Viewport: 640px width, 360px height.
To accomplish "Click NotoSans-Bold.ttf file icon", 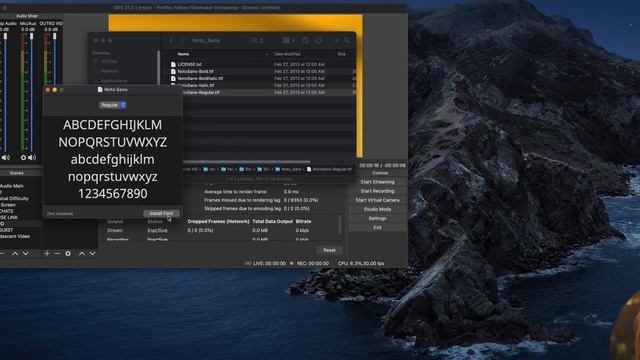I will pos(173,71).
